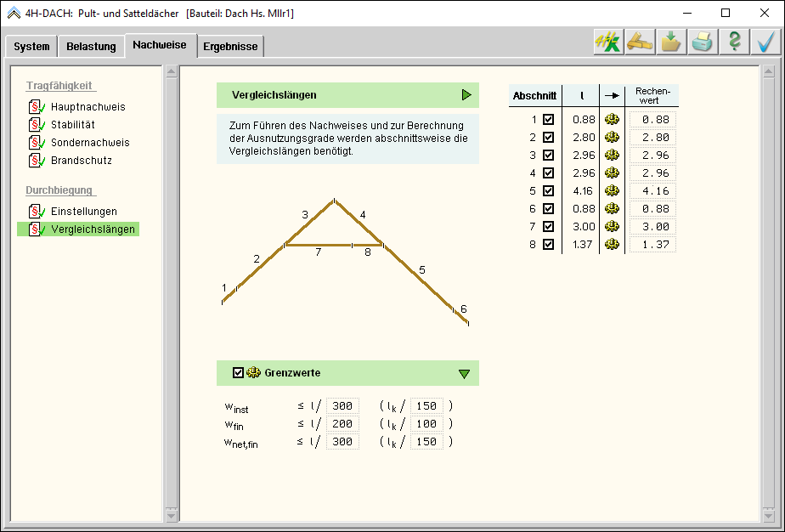Image resolution: width=785 pixels, height=532 pixels.
Task: Uncheck the checkbox for Abschnitt 1
Action: click(548, 120)
